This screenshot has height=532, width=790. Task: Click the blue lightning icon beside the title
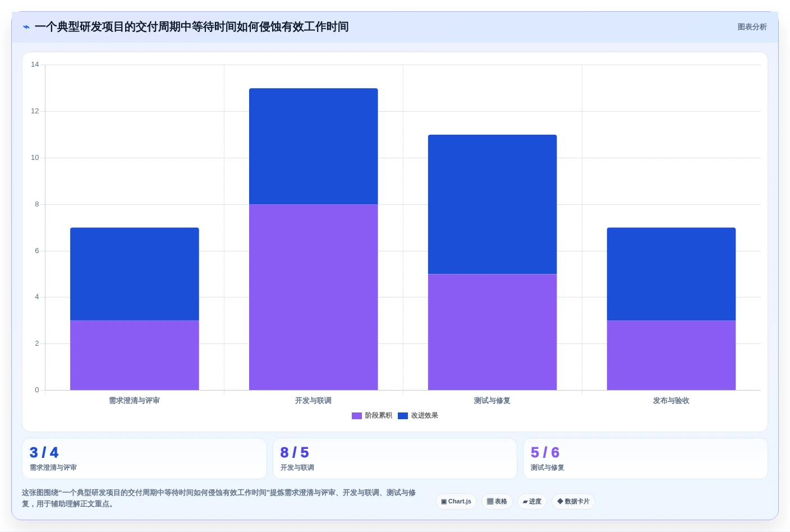pyautogui.click(x=26, y=27)
